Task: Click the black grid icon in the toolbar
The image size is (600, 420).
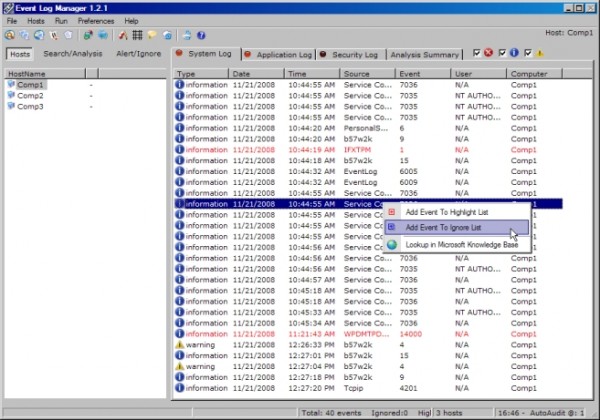Action: pyautogui.click(x=137, y=35)
